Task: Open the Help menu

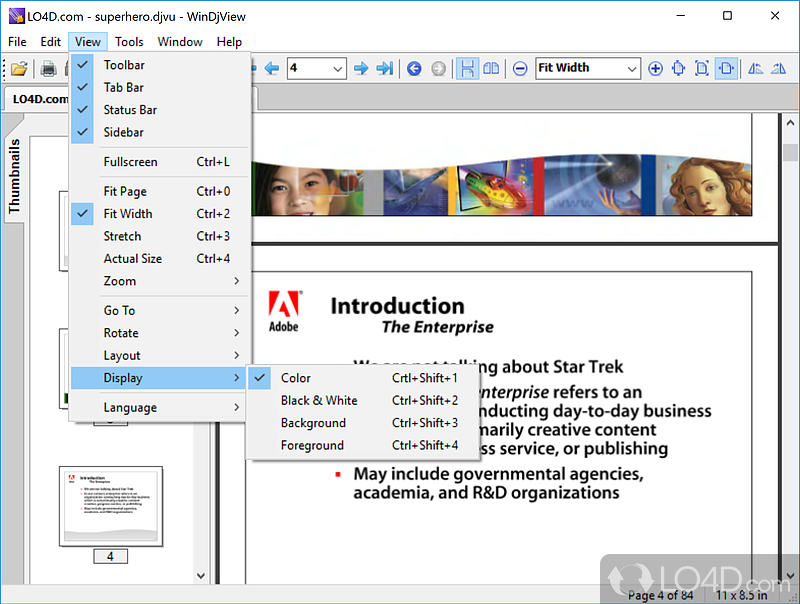Action: 229,42
